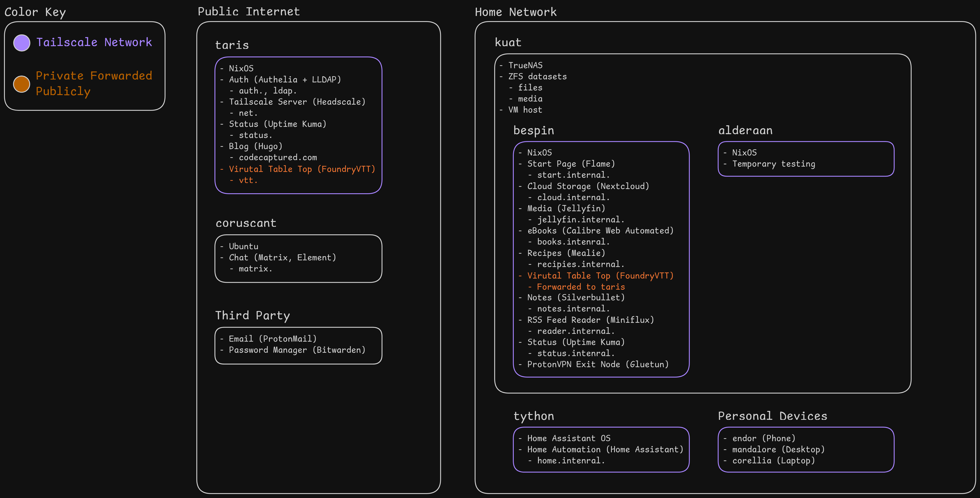Click the 'Home Network' heading
This screenshot has height=498, width=980.
point(516,12)
